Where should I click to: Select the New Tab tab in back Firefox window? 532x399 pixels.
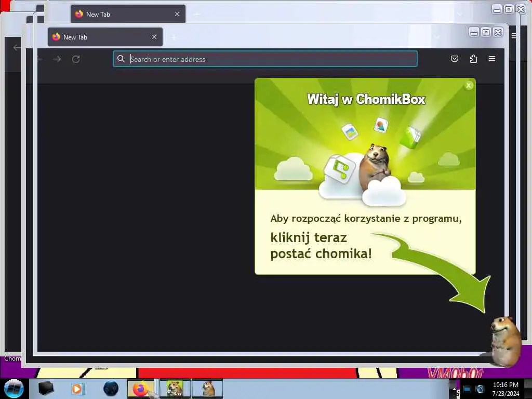(x=128, y=14)
